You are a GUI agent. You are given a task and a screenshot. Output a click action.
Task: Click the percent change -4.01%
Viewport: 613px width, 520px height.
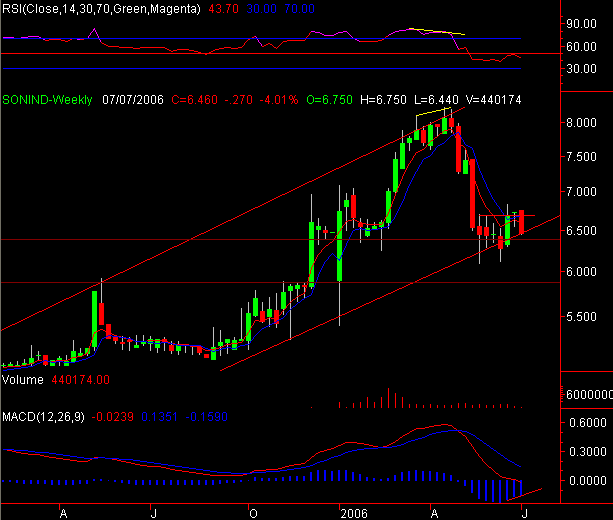point(279,100)
